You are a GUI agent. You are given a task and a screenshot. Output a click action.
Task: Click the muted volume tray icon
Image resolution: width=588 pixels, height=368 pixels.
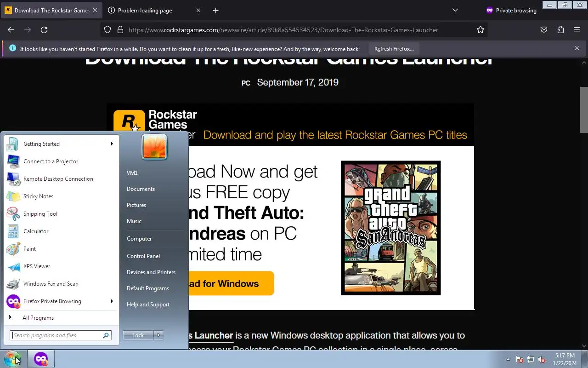coord(542,359)
